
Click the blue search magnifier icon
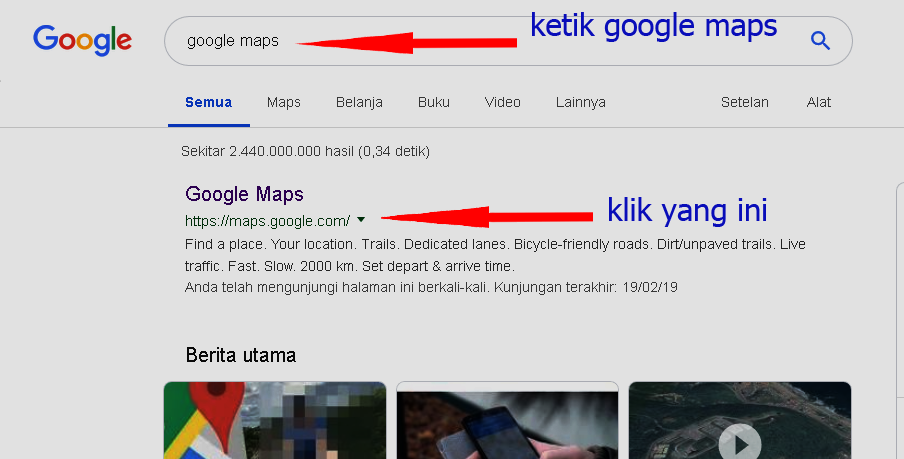820,40
